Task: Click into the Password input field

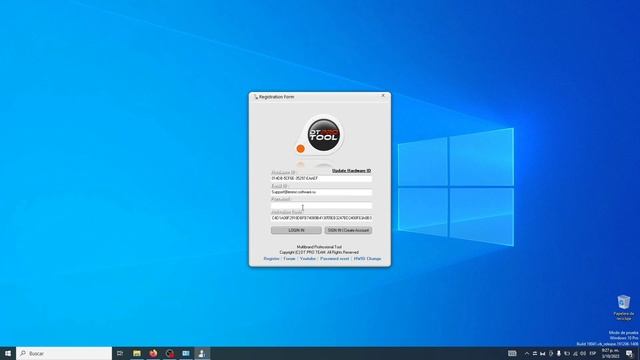Action: 321,205
